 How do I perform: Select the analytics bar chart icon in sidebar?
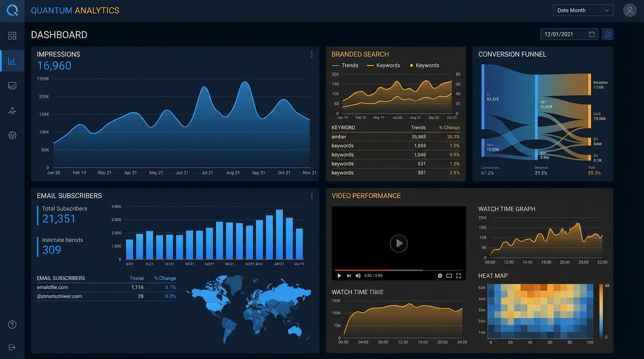12,61
